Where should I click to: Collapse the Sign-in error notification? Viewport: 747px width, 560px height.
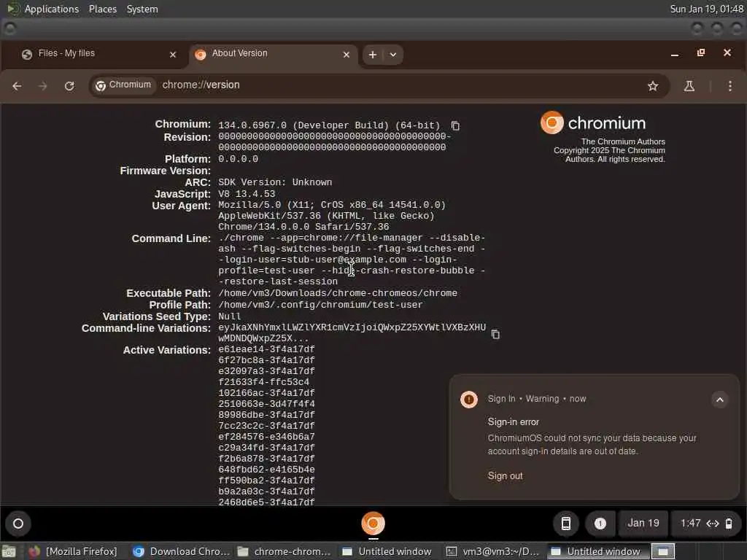(720, 400)
